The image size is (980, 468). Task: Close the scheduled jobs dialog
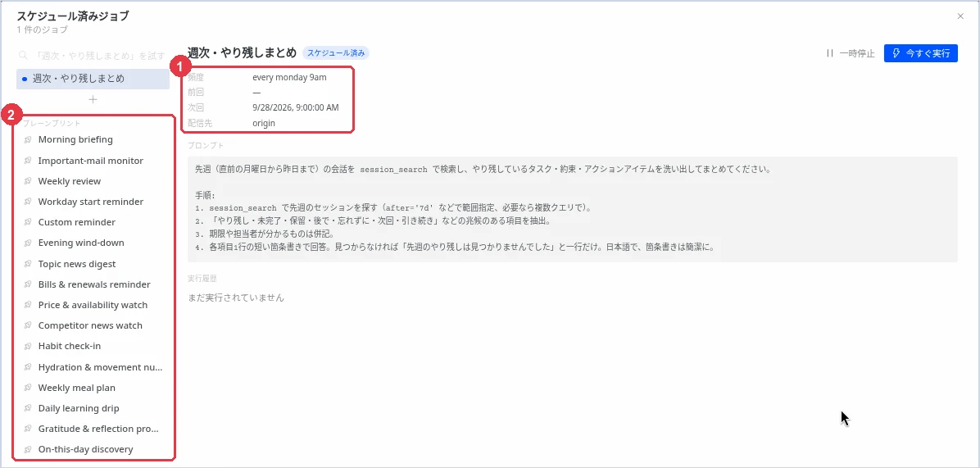click(960, 16)
